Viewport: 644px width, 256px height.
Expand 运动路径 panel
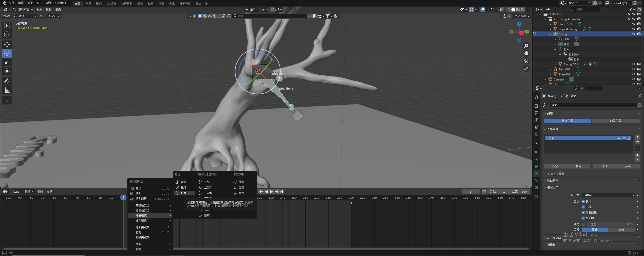point(552,181)
